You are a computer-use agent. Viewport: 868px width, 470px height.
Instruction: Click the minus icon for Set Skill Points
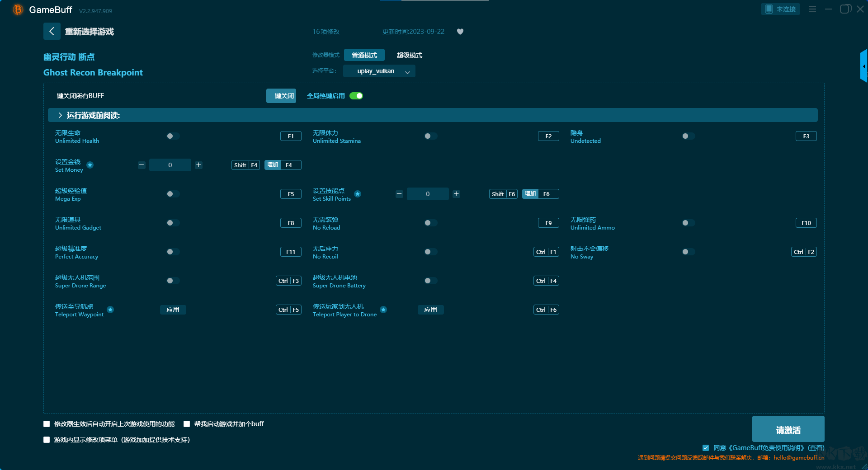click(399, 194)
